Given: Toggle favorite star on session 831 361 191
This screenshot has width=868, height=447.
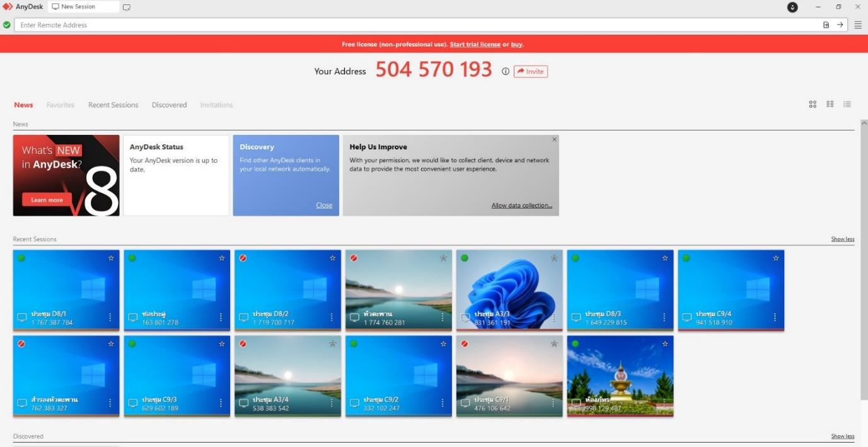Looking at the screenshot, I should [555, 258].
